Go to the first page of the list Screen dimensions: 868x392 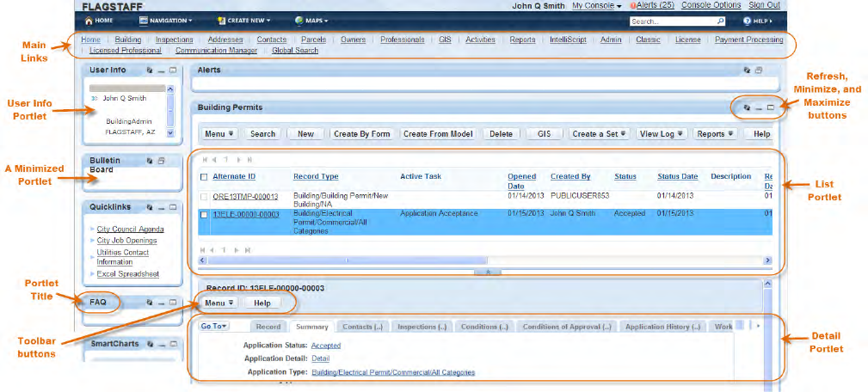coord(205,160)
